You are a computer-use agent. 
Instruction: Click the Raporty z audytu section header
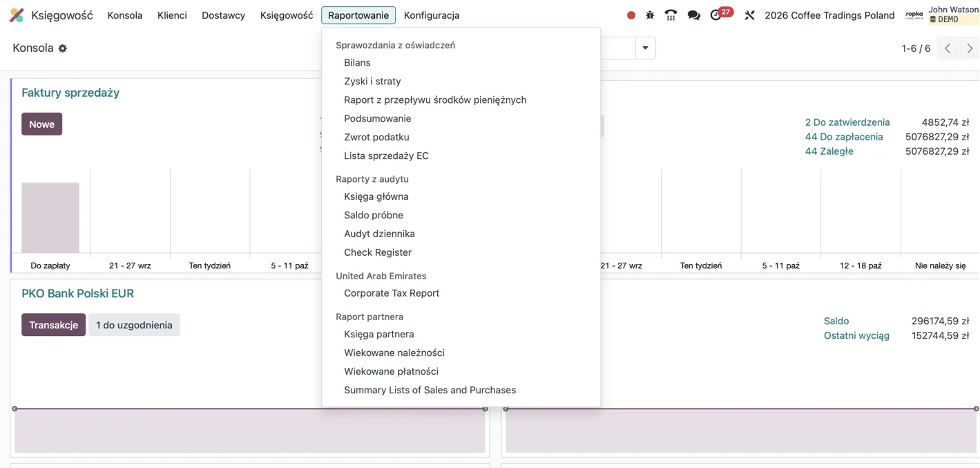tap(372, 179)
